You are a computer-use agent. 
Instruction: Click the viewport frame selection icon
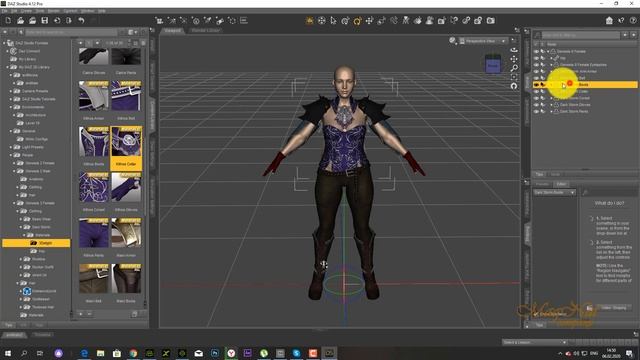pos(514,77)
